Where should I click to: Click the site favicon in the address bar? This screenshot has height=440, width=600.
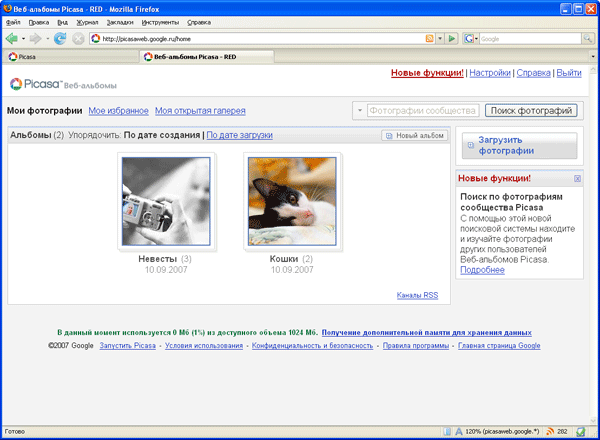[x=96, y=39]
